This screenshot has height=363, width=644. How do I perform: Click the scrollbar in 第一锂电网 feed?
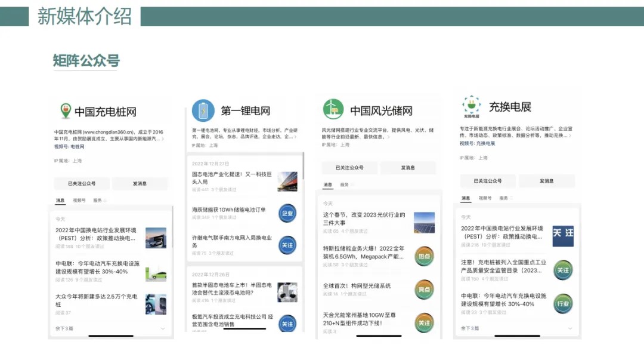point(303,165)
